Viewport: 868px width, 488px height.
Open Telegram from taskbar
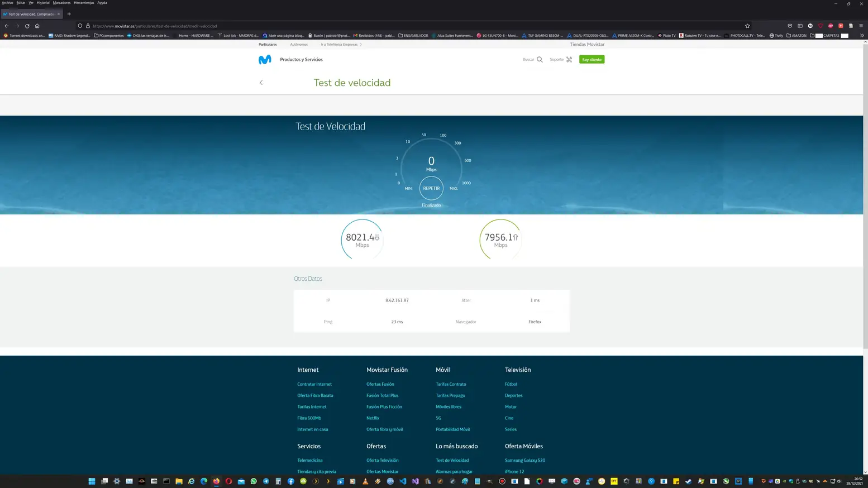266,481
